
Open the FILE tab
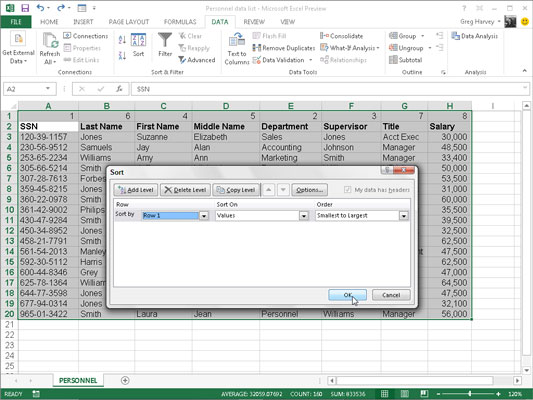click(x=16, y=22)
